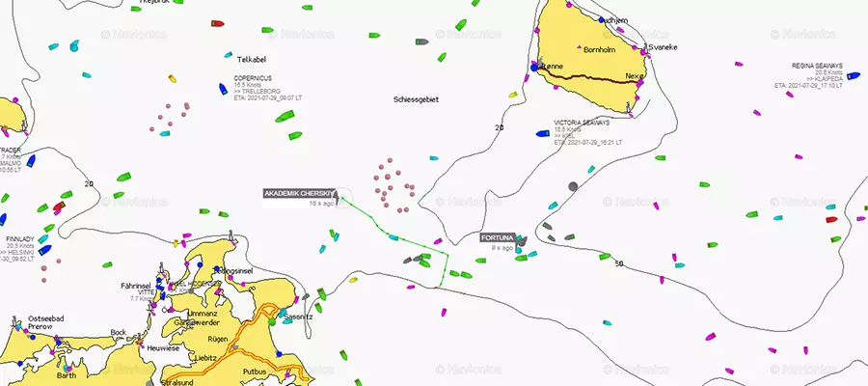Viewport: 868px width, 386px height.
Task: Click the green marker beside Sassnitz
Action: tap(272, 321)
